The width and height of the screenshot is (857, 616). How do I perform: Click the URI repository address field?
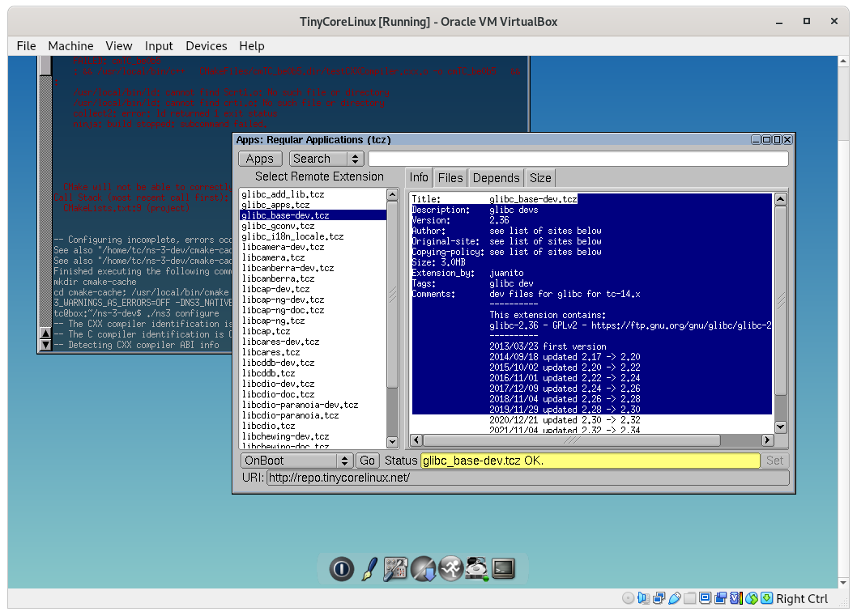pyautogui.click(x=528, y=478)
